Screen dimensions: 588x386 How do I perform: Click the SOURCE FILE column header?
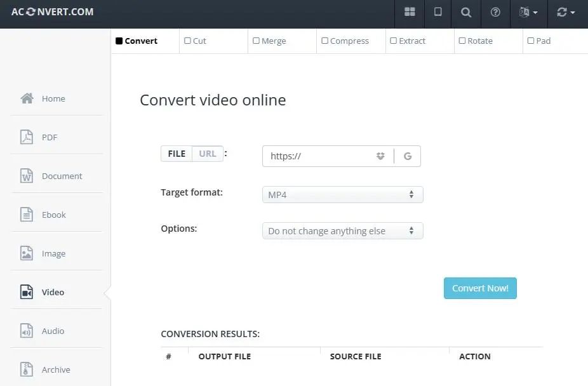[356, 356]
